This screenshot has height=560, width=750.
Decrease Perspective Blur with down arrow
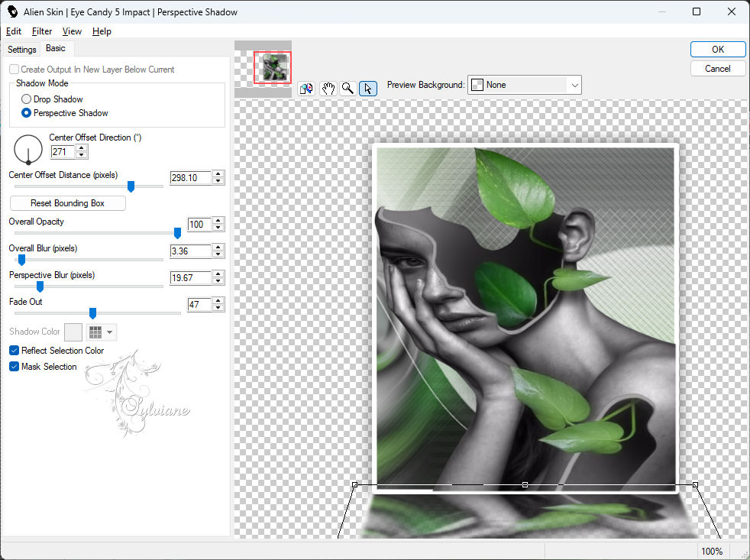point(218,281)
